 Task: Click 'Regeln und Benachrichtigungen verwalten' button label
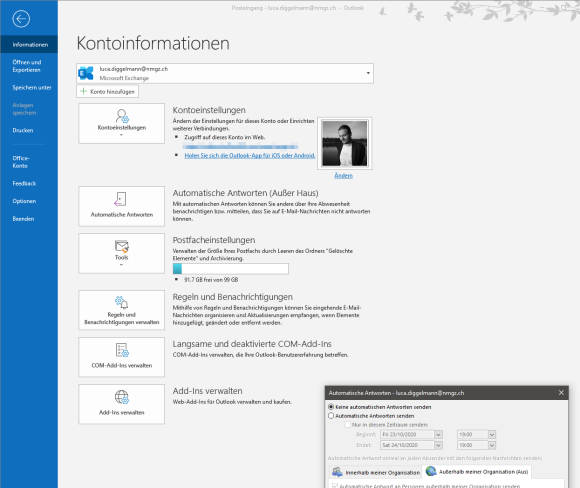122,318
